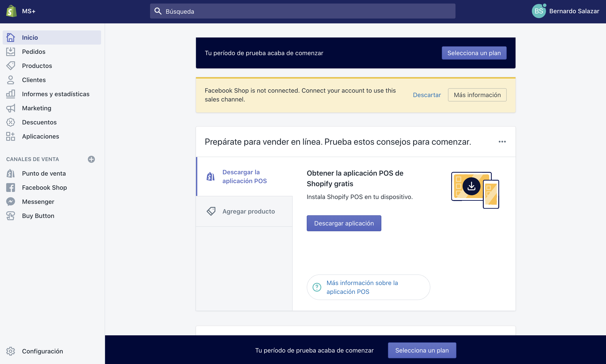Click the POS download illustration
The height and width of the screenshot is (364, 606).
[475, 190]
